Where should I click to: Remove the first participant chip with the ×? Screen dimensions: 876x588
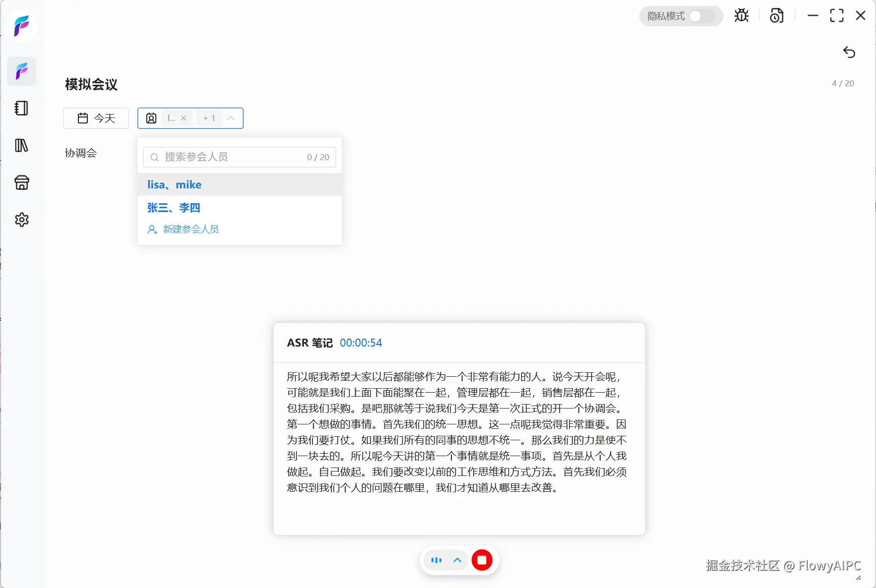(184, 118)
